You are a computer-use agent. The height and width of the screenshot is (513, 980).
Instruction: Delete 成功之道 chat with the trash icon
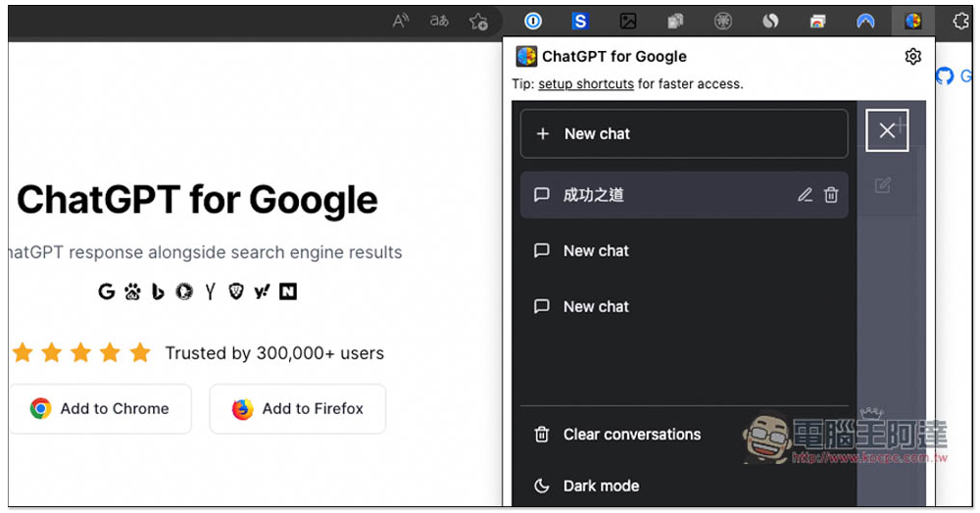coord(831,195)
